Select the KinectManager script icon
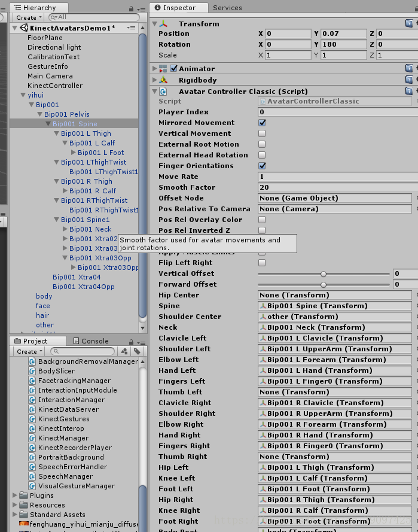This screenshot has width=418, height=532. point(32,438)
